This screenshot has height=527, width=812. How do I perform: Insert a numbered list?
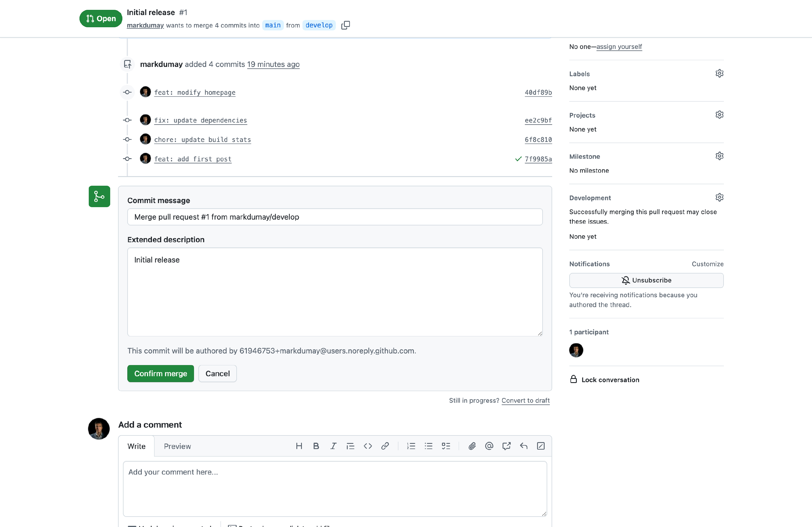click(x=411, y=446)
